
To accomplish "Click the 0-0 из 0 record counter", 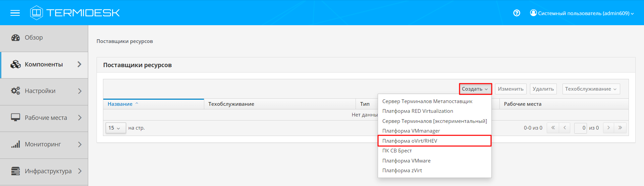I will pos(533,128).
